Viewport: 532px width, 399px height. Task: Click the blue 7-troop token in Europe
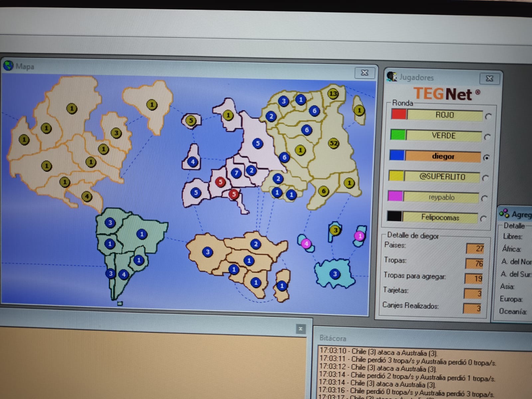[x=236, y=173]
